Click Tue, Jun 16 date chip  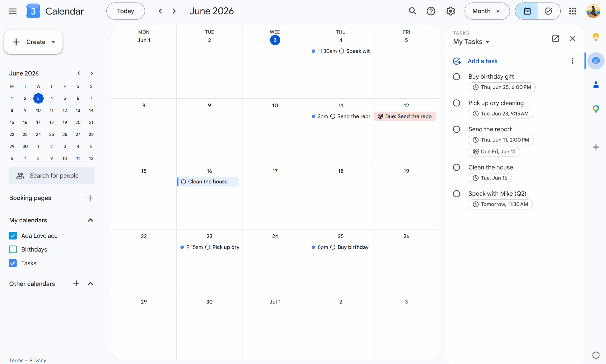tap(490, 178)
